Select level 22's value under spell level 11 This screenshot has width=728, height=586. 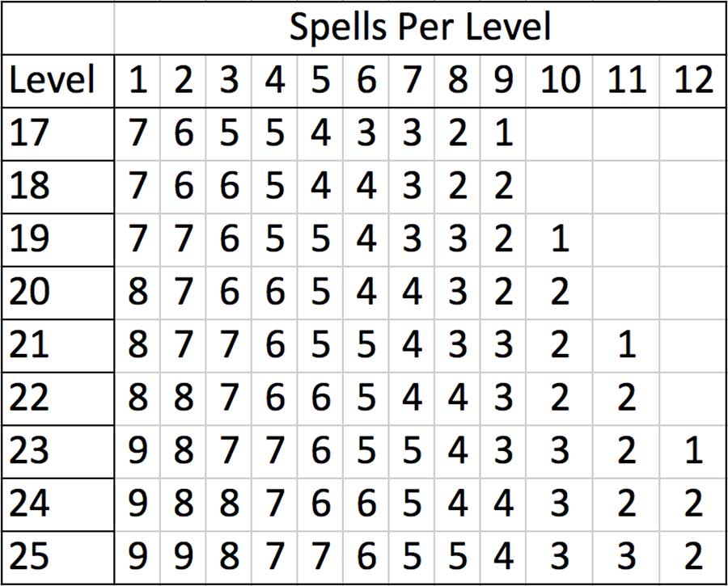pyautogui.click(x=626, y=398)
